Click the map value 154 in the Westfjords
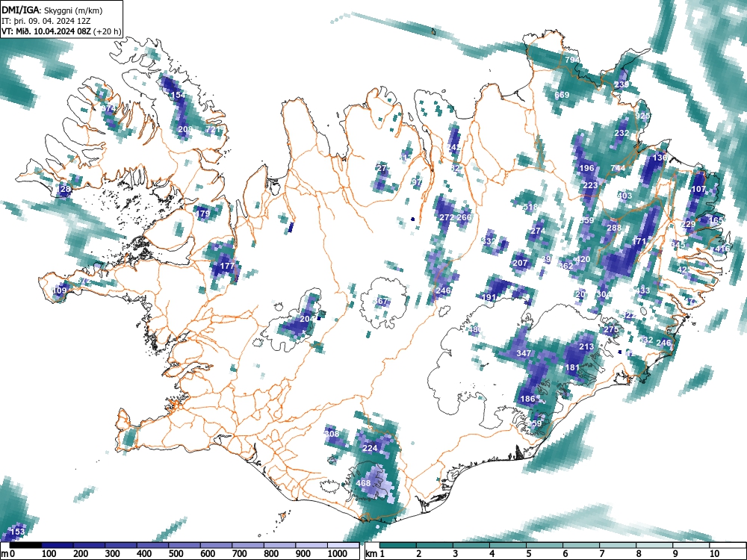 pos(179,95)
